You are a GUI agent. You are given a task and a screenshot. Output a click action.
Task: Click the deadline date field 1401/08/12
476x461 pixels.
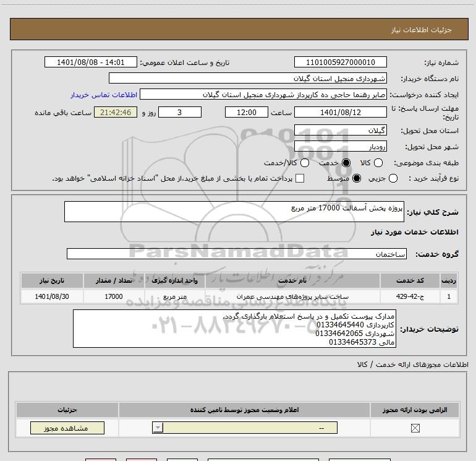tap(340, 113)
